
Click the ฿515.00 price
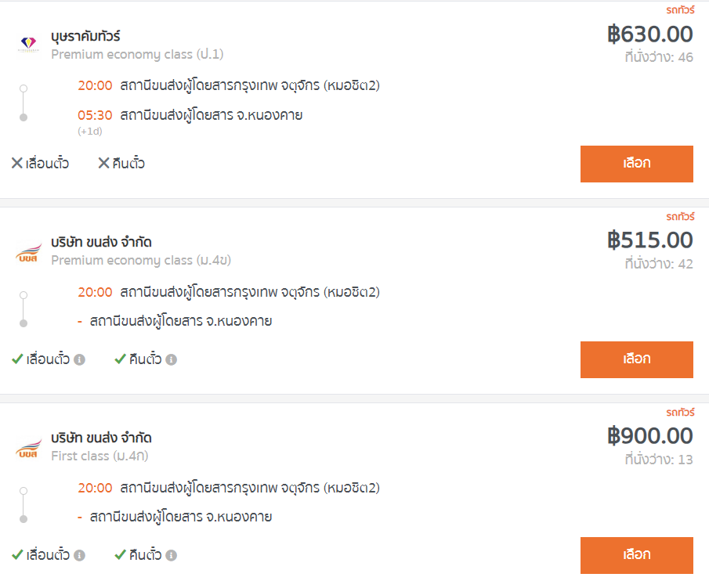[x=650, y=240]
